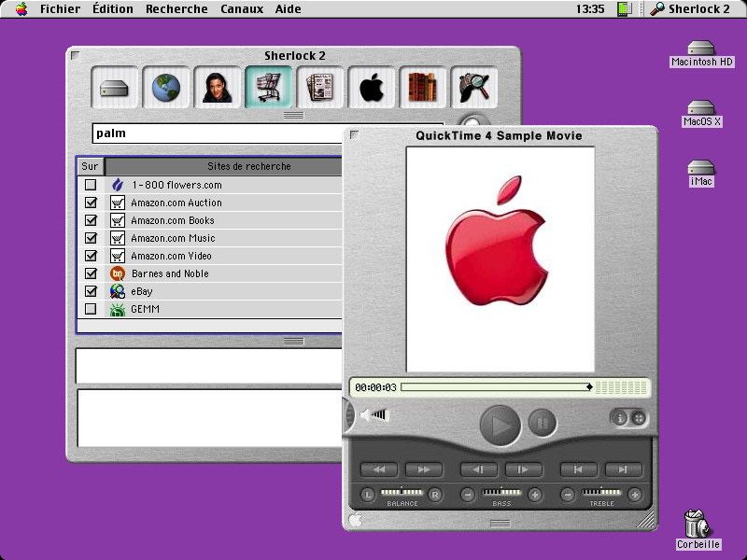Uncheck the Amazon.com Music checkbox

click(x=91, y=238)
